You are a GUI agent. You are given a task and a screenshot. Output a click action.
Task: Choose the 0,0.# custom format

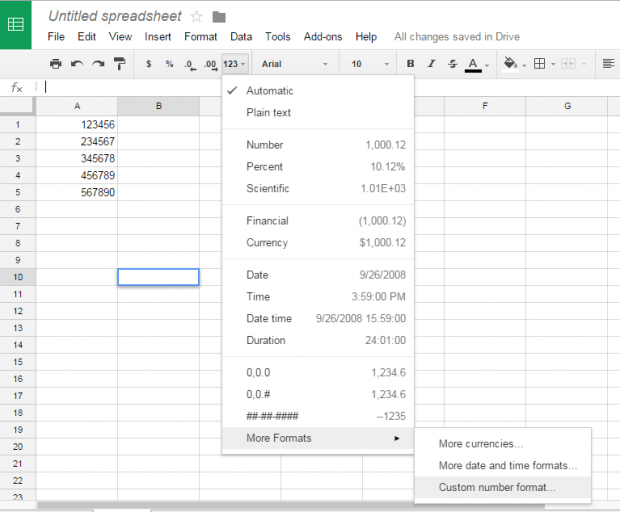(318, 394)
